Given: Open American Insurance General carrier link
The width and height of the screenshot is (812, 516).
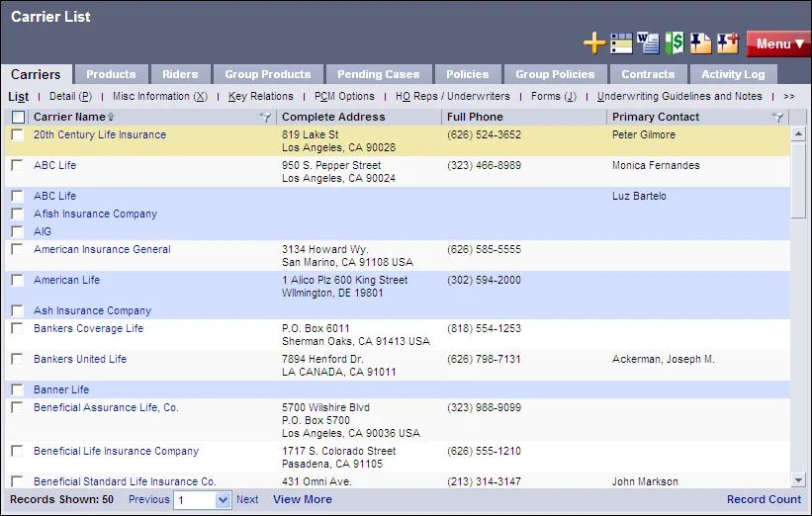Looking at the screenshot, I should (x=102, y=249).
